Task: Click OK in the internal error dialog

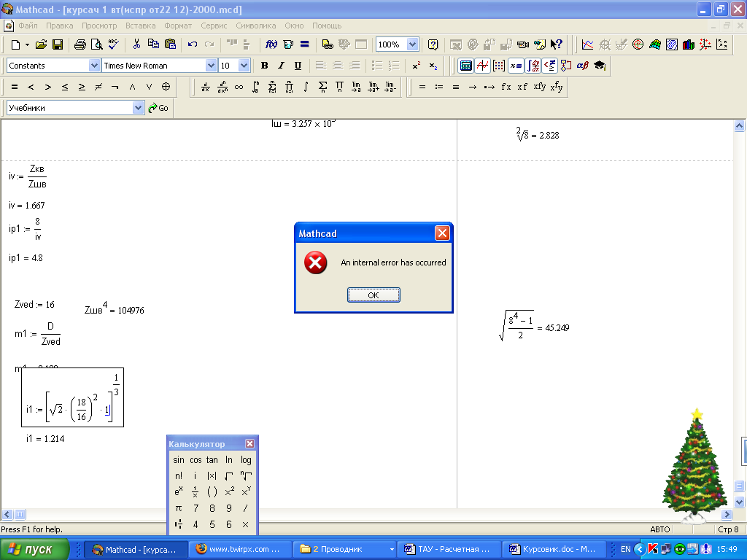Action: 373,295
